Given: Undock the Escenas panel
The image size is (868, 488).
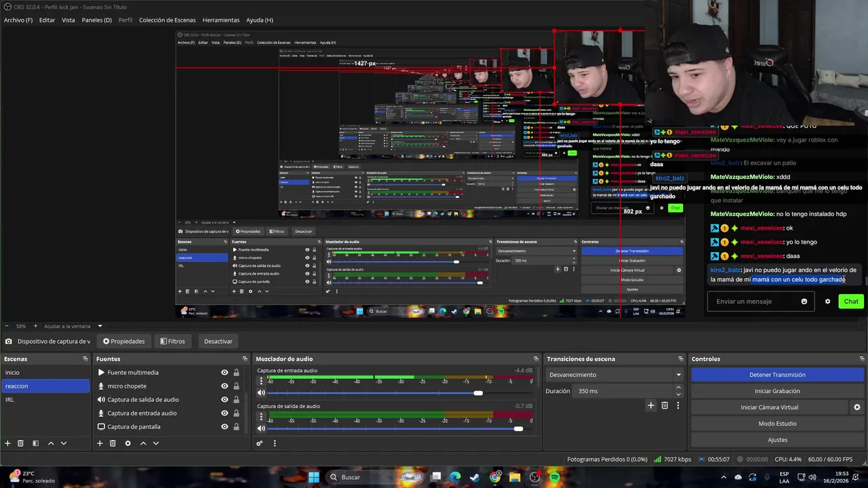Looking at the screenshot, I should [85, 359].
